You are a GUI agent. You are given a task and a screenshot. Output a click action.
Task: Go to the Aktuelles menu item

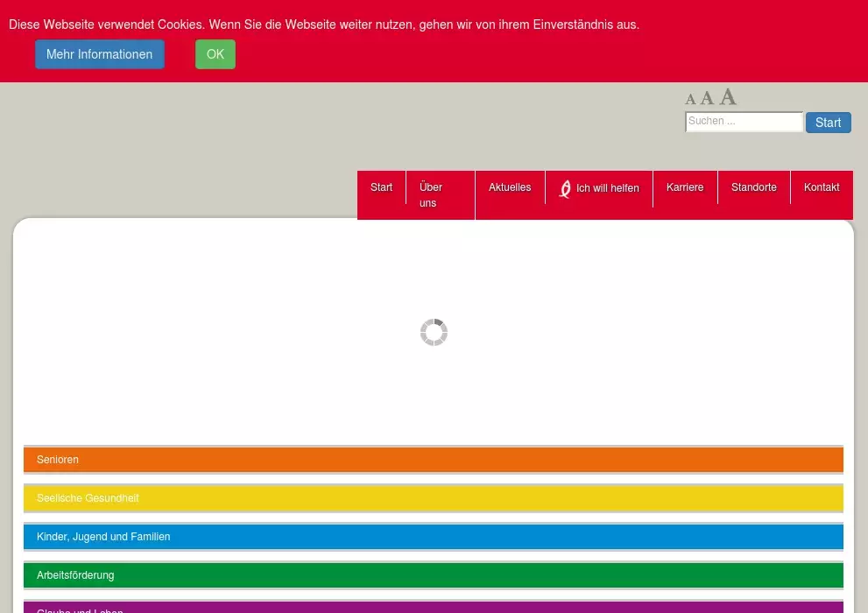click(510, 187)
